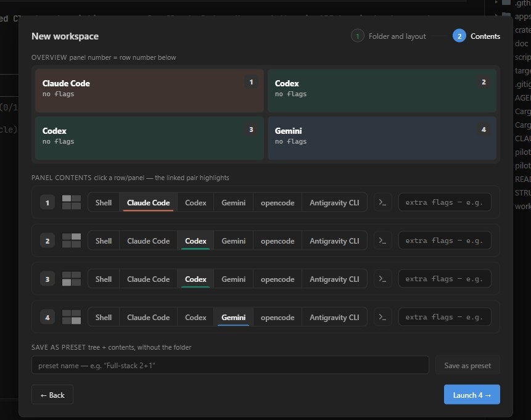Click the Claude Code overview panel 1
The width and height of the screenshot is (531, 420).
pos(149,91)
